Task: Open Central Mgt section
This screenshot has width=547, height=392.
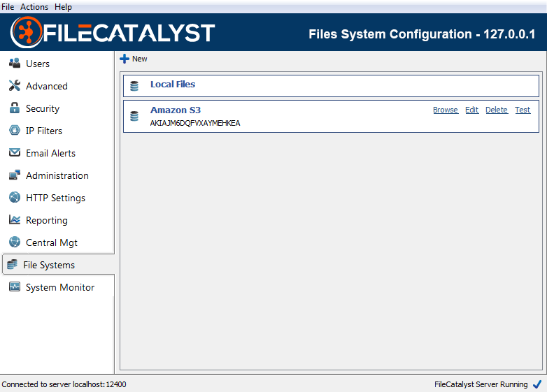Action: (x=52, y=242)
